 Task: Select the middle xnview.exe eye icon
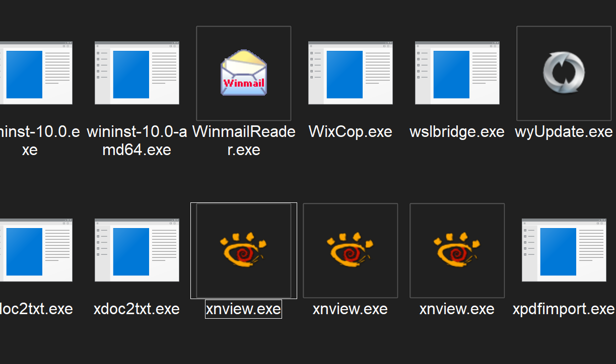[350, 250]
